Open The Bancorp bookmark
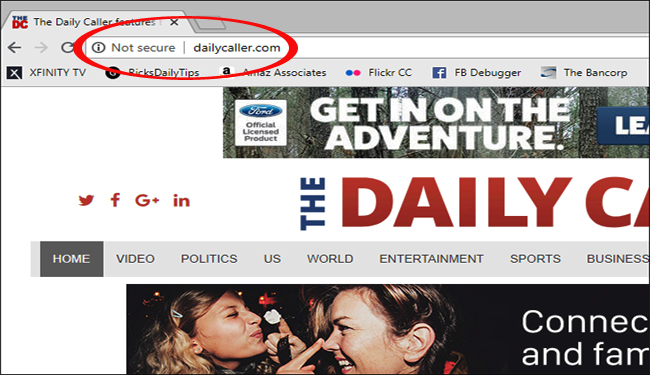 click(x=584, y=73)
